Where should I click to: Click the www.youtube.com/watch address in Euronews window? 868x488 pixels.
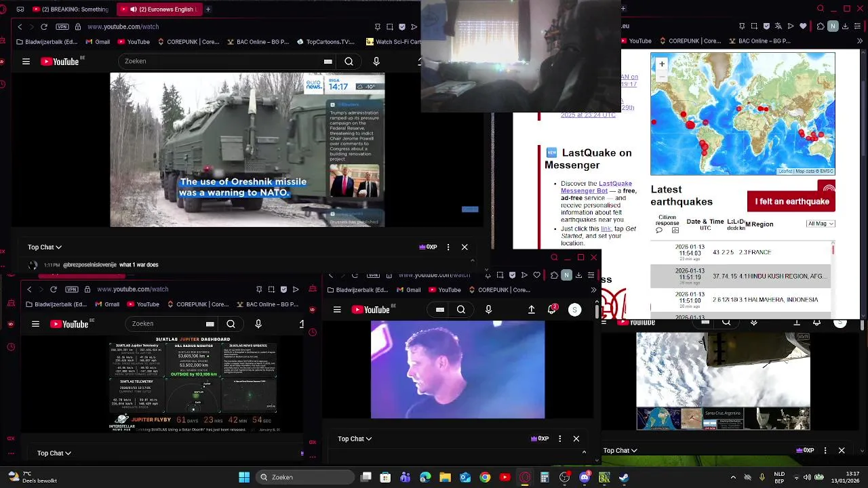(123, 26)
